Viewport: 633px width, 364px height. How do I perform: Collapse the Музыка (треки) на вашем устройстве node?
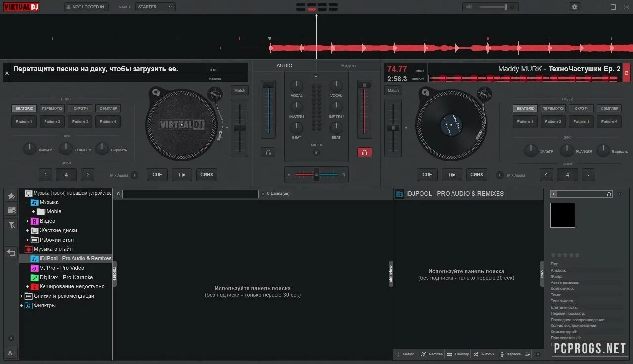point(22,193)
